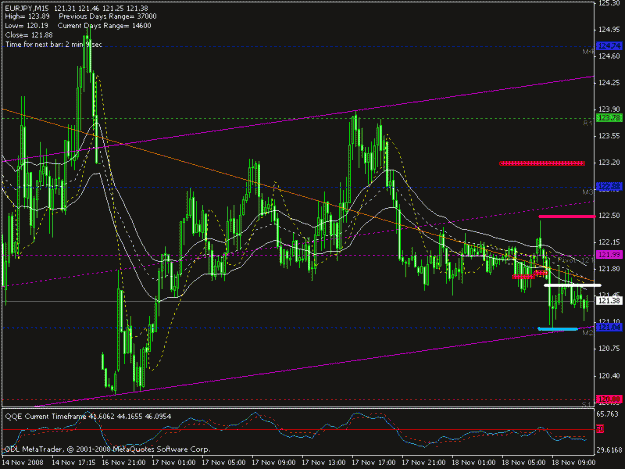Viewport: 625px width, 469px height.
Task: Click the 'Time for next bar' countdown text
Action: pyautogui.click(x=53, y=44)
